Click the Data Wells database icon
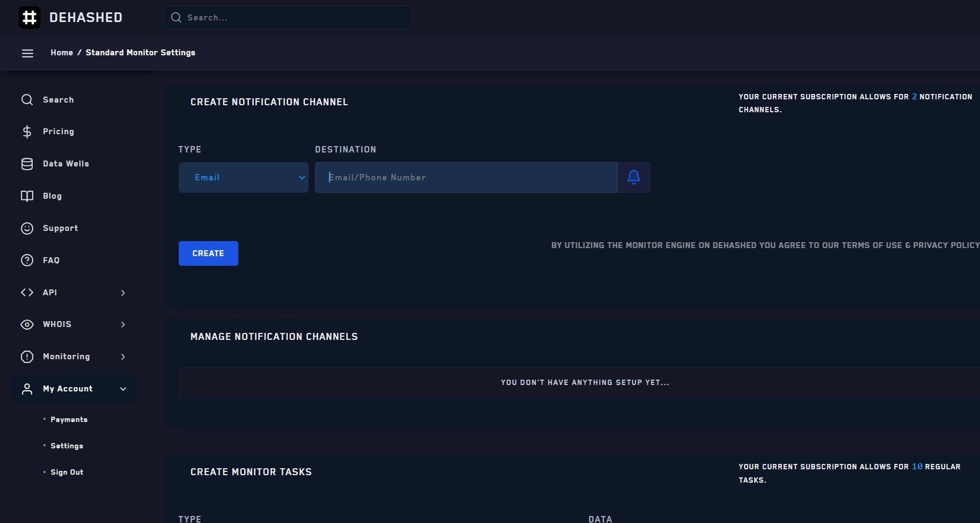This screenshot has height=523, width=980. pyautogui.click(x=27, y=164)
